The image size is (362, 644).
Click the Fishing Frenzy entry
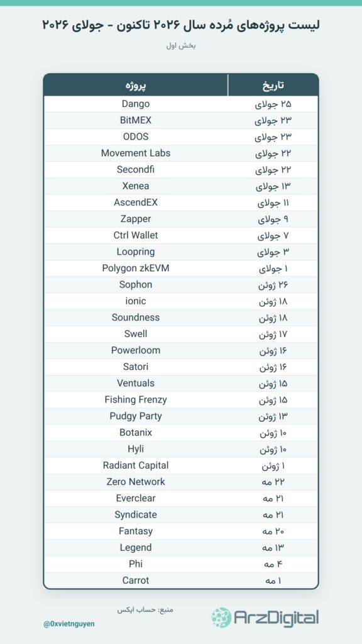click(136, 399)
